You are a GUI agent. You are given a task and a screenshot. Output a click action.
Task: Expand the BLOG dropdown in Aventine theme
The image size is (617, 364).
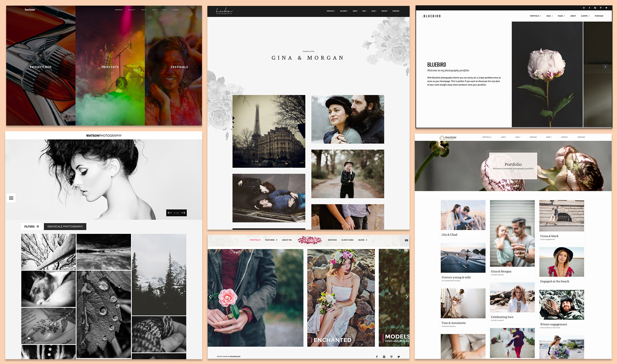coord(517,137)
